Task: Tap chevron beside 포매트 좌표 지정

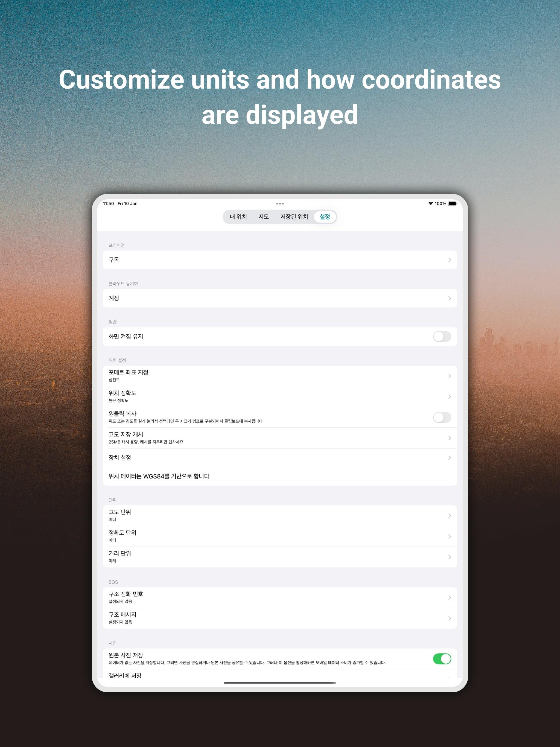Action: pyautogui.click(x=450, y=376)
